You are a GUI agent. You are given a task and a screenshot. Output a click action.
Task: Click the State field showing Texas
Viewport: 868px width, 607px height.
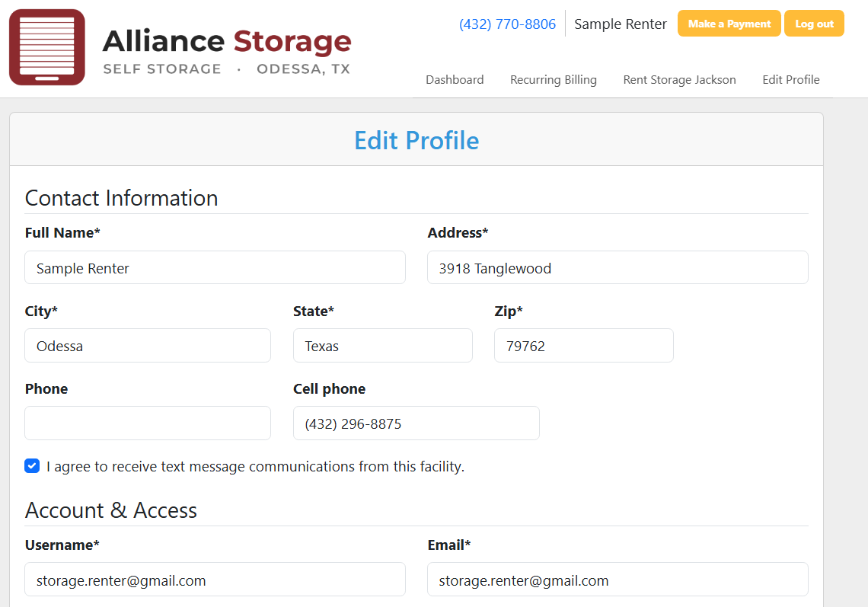tap(382, 346)
